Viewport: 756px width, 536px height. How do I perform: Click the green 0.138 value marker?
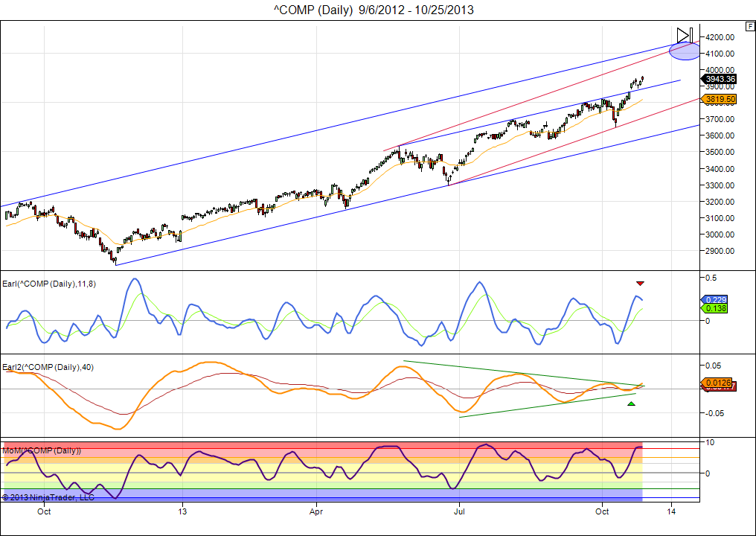click(715, 308)
